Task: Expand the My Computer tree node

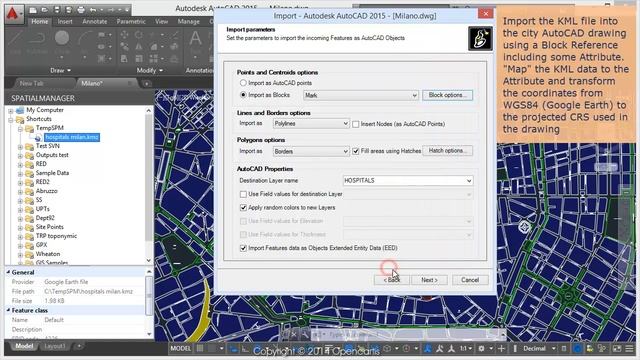Action: (11, 110)
